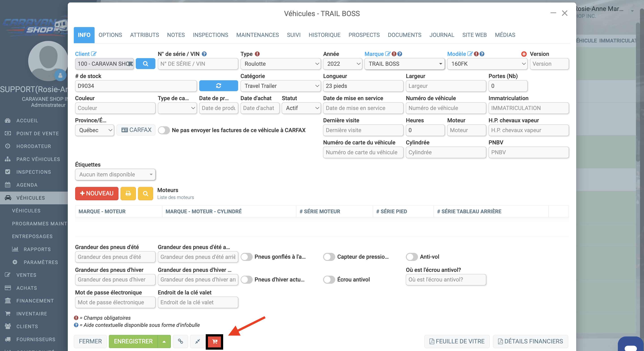This screenshot has width=644, height=351.
Task: Open the Type de carburant dropdown
Action: click(x=177, y=108)
